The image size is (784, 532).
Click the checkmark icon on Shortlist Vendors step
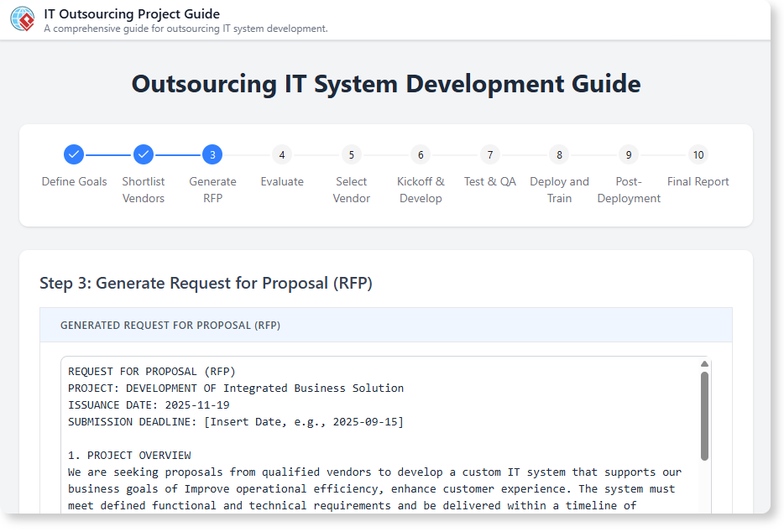coord(143,154)
